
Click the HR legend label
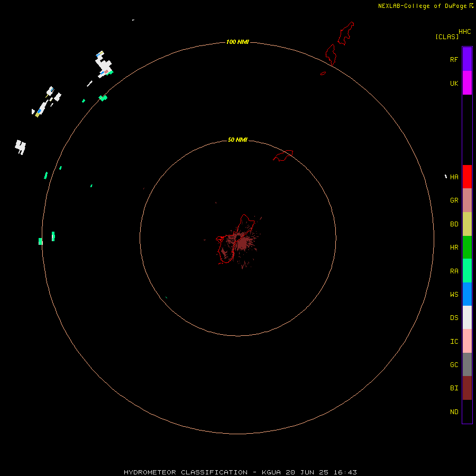(454, 248)
